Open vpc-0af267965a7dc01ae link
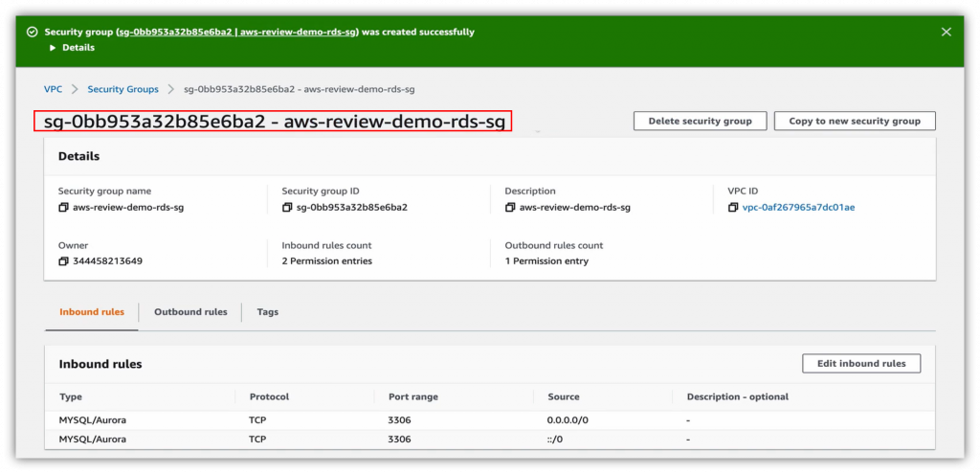Viewport: 980px width, 474px height. [x=798, y=208]
